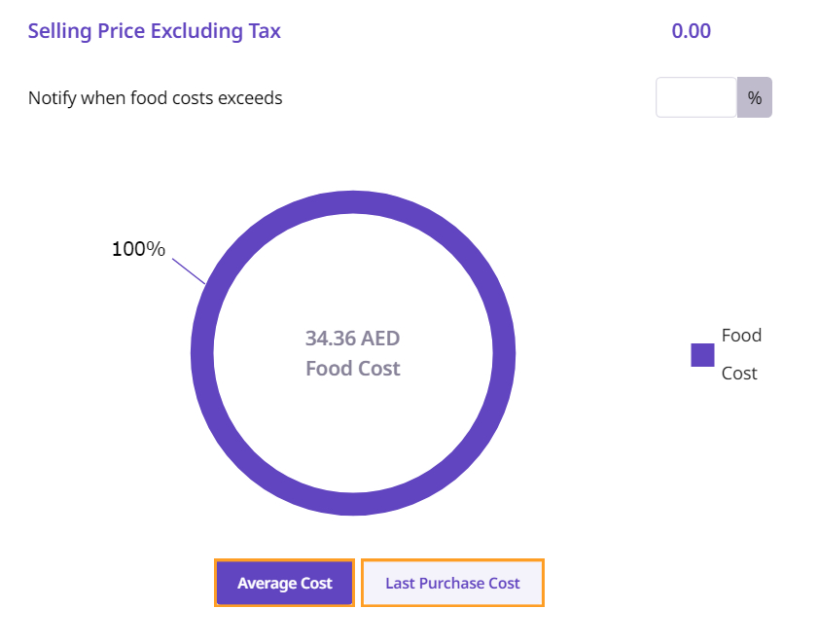The image size is (819, 644).
Task: Click the Notify when food costs exceeds label
Action: pos(155,98)
